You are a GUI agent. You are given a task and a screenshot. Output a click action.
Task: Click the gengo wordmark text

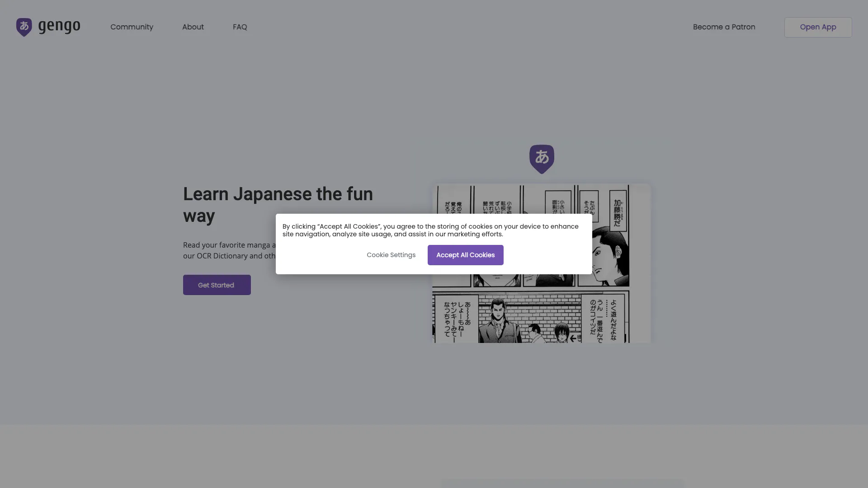pos(59,27)
